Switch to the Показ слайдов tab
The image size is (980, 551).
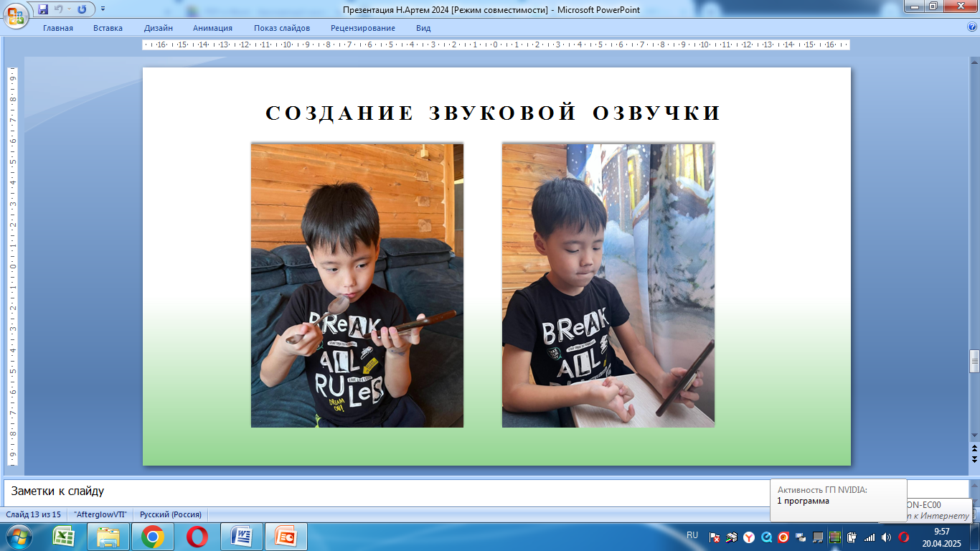(x=282, y=28)
